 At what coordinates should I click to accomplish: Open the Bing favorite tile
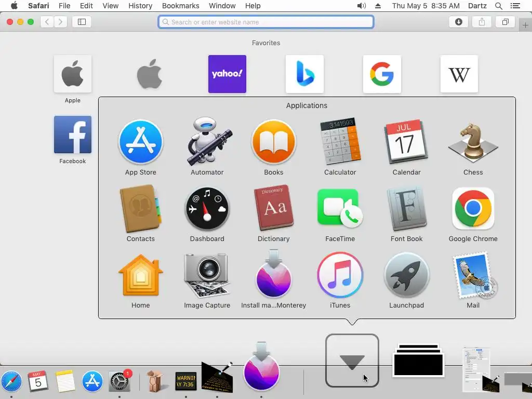[x=304, y=74]
